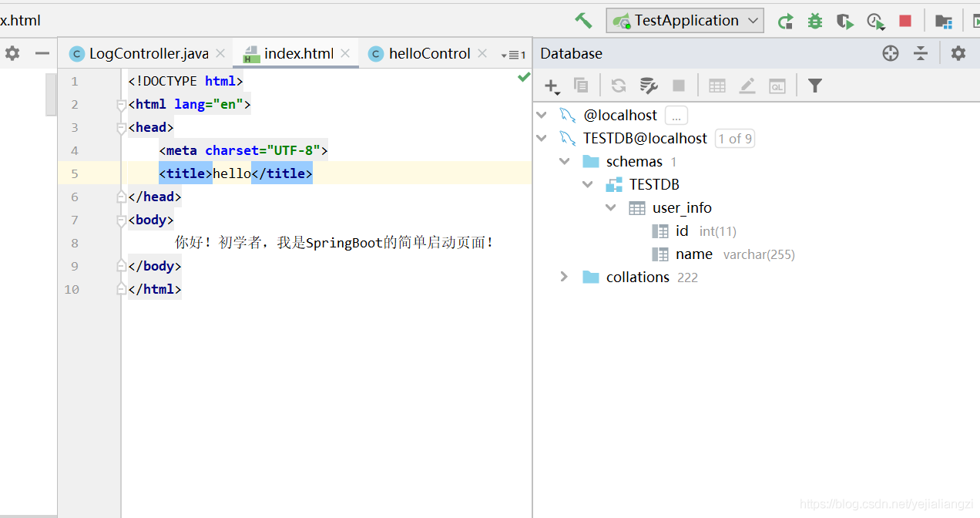The image size is (980, 518).
Task: Open Project Structure folder icon
Action: 943,22
